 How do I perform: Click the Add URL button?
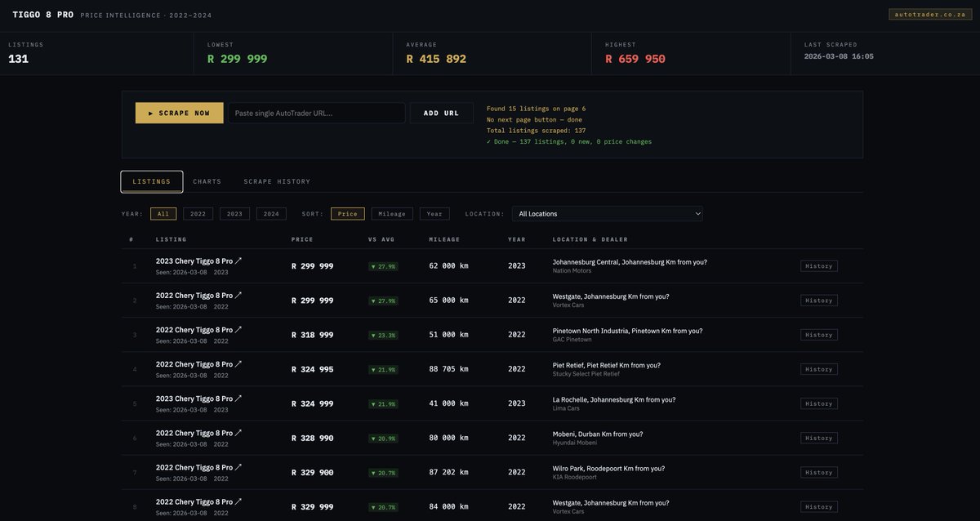coord(442,113)
